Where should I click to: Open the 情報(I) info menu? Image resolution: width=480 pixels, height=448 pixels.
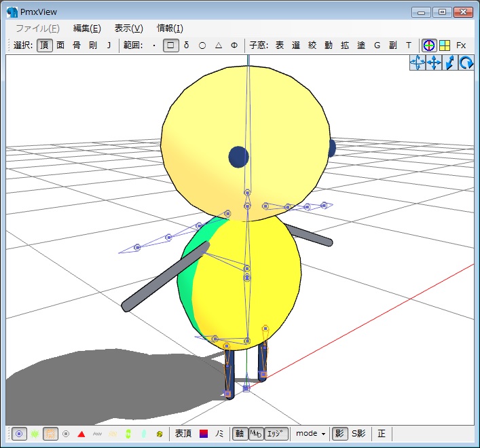(170, 28)
